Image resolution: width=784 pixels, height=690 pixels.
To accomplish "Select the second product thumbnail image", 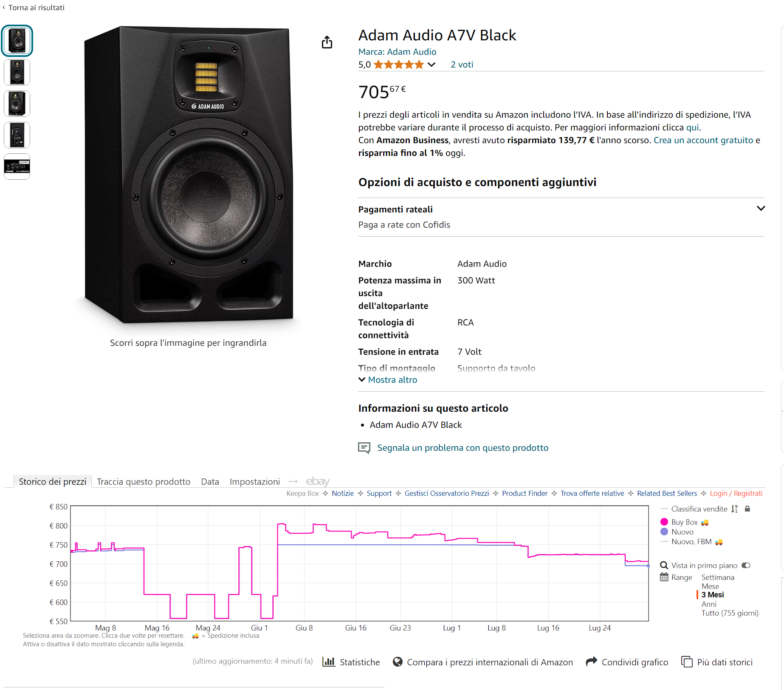I will [x=17, y=72].
